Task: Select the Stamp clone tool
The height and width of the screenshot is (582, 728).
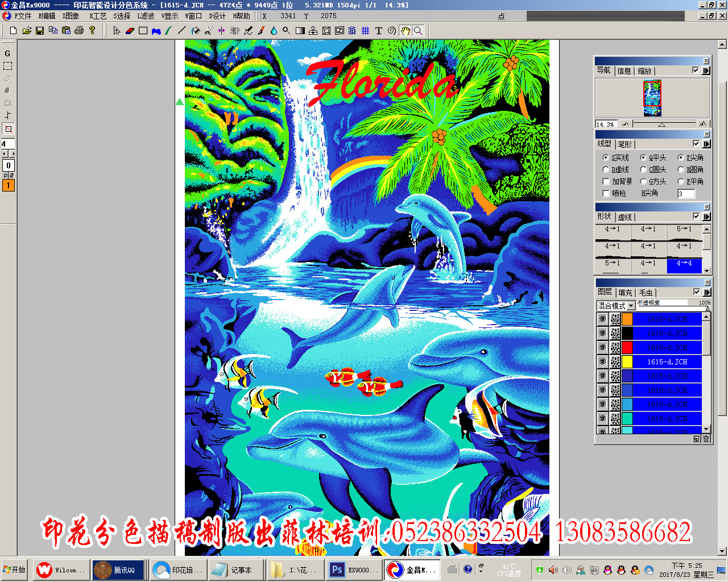Action: [x=313, y=31]
